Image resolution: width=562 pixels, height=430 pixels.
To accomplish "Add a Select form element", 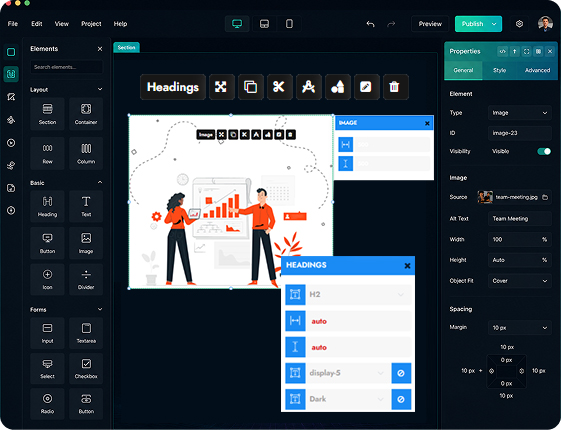I will [47, 368].
